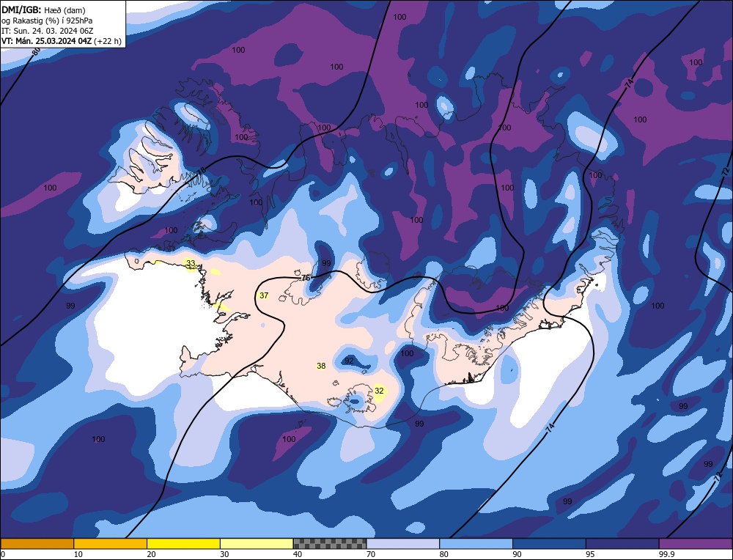This screenshot has width=733, height=560.
Task: Click the 95 legend tick label
Action: [x=590, y=554]
